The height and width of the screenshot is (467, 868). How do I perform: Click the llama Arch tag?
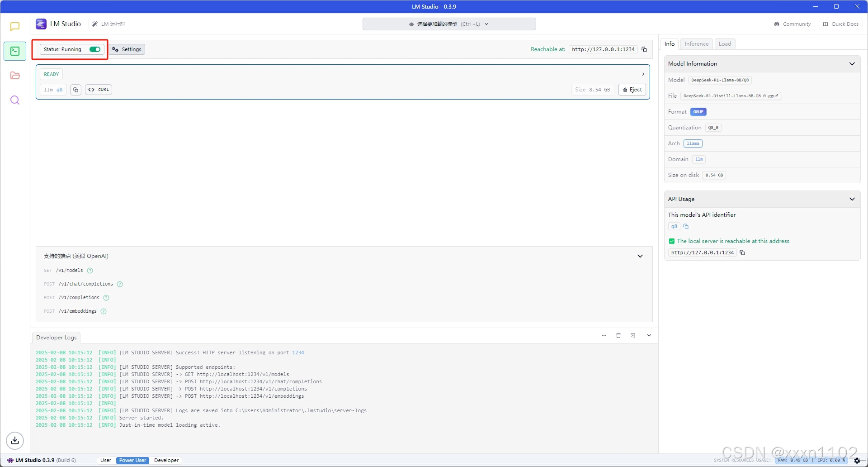click(x=693, y=143)
